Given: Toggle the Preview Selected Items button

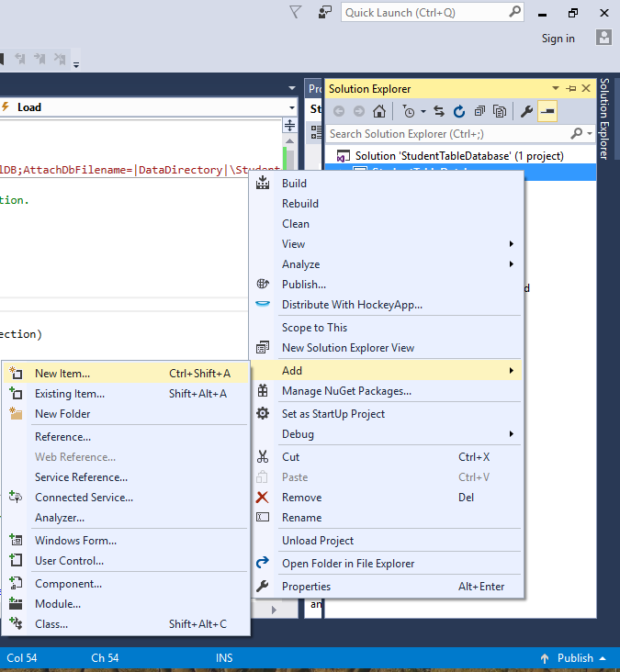Looking at the screenshot, I should pos(547,111).
